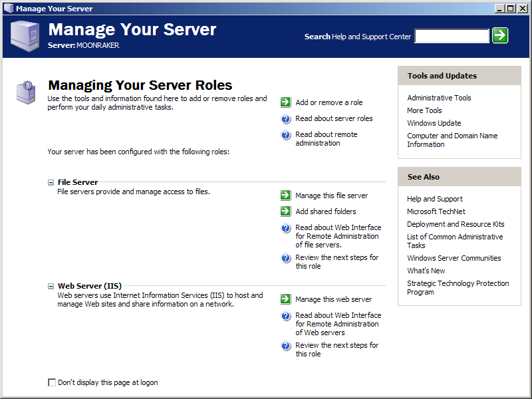
Task: Click green arrow icon for Manage this web server
Action: [x=286, y=299]
